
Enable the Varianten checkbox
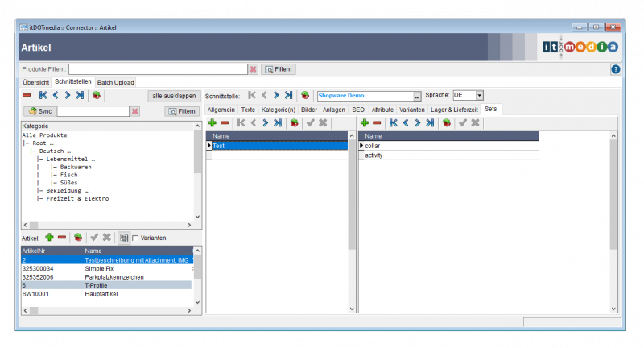(135, 238)
